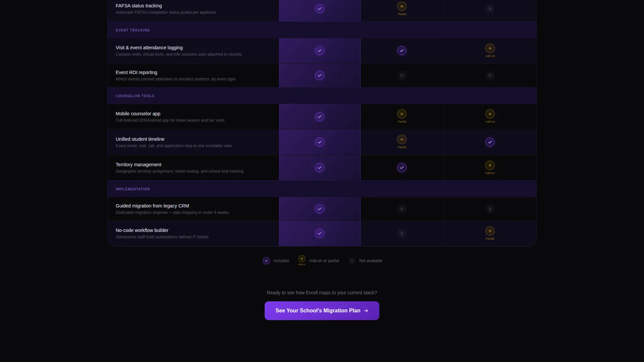
Task: Click the first column checkmark for Event ROI reporting
Action: [x=319, y=75]
